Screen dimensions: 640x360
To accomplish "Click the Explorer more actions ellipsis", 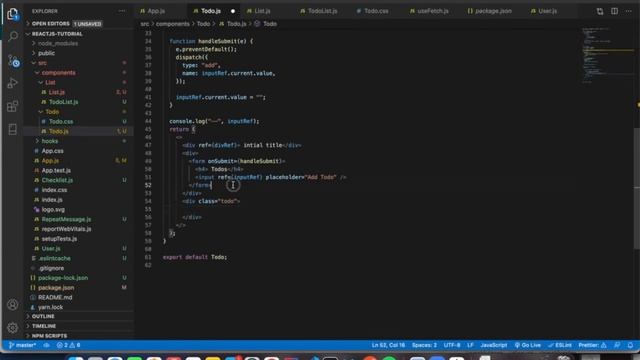I will click(x=122, y=11).
